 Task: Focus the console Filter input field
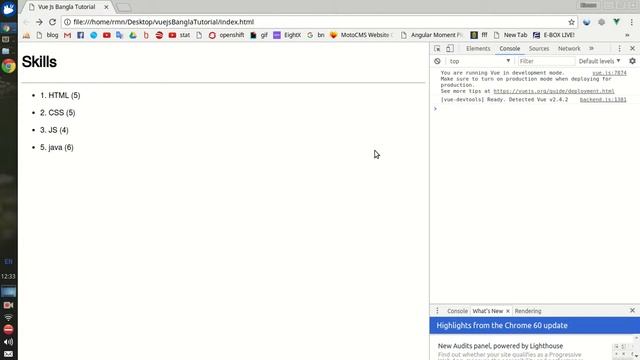point(546,61)
